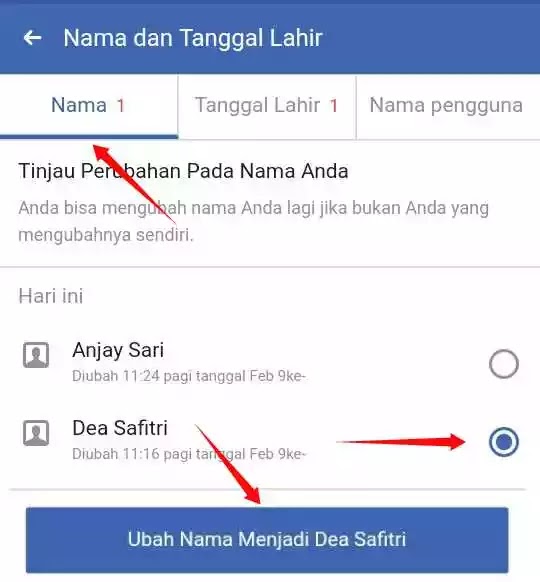Click the red badge on Tanggal Lahir tab

click(x=334, y=106)
